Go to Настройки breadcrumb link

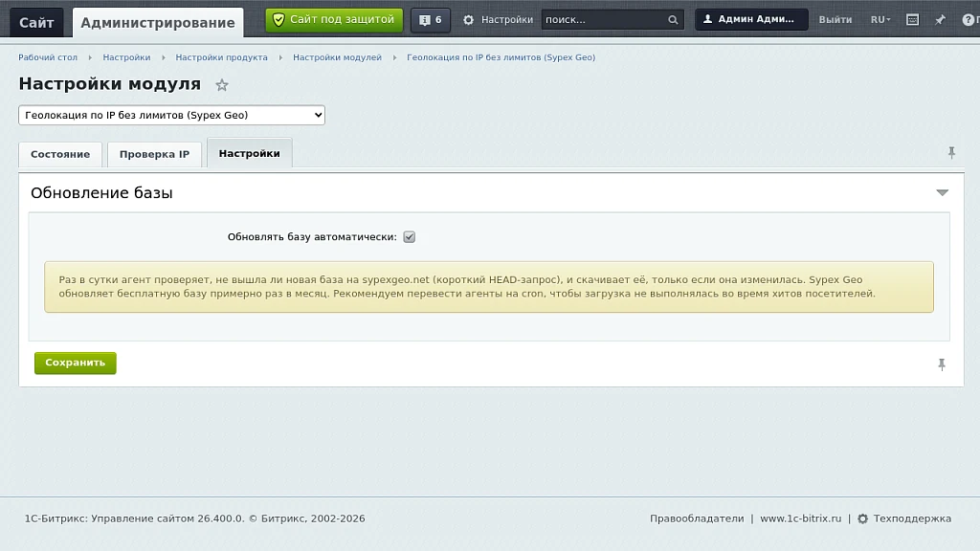[x=126, y=57]
